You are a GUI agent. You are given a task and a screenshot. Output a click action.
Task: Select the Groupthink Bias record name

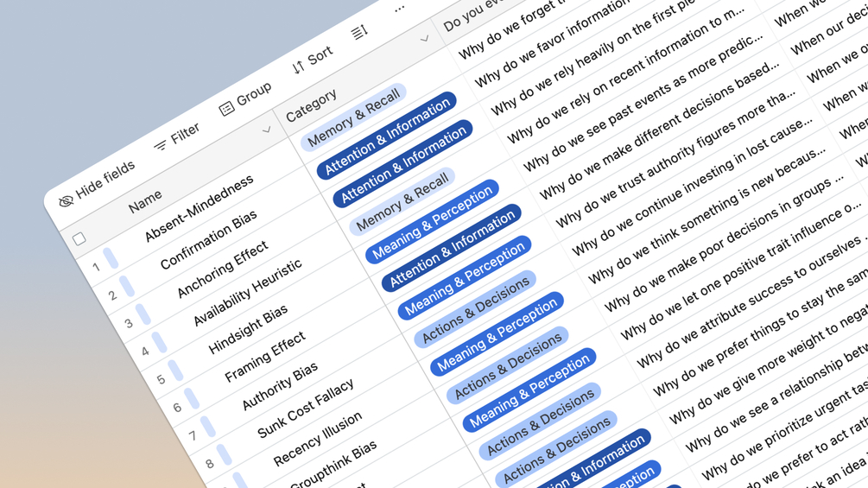(333, 467)
